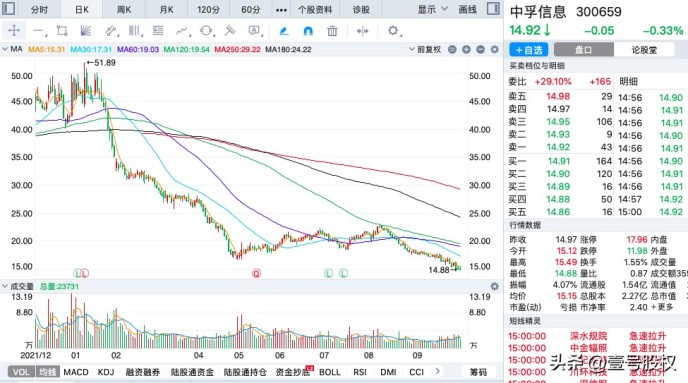Viewport: 688px width, 383px height.
Task: Select the RSI indicator
Action: 360,372
